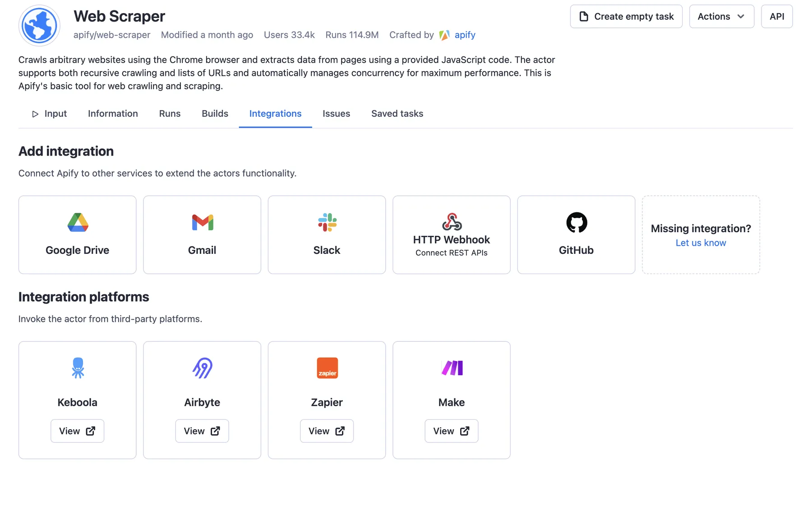Click the Create empty task button

(626, 17)
